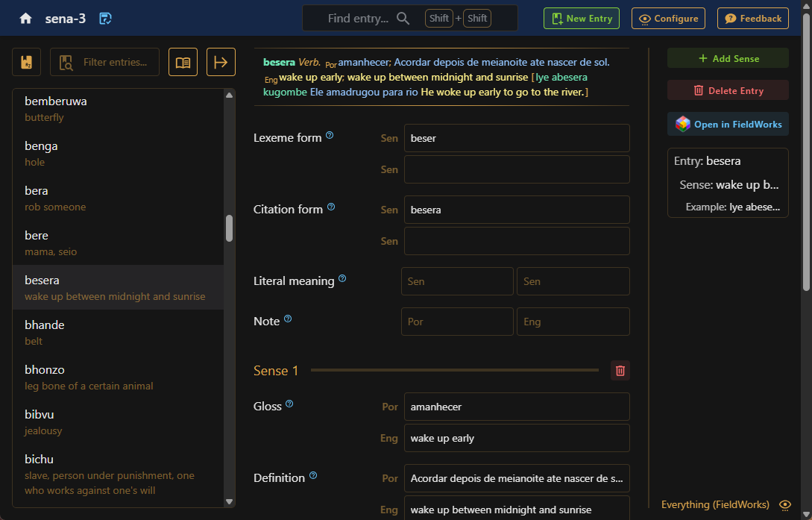This screenshot has height=520, width=812.
Task: Create a New Entry
Action: [x=581, y=19]
